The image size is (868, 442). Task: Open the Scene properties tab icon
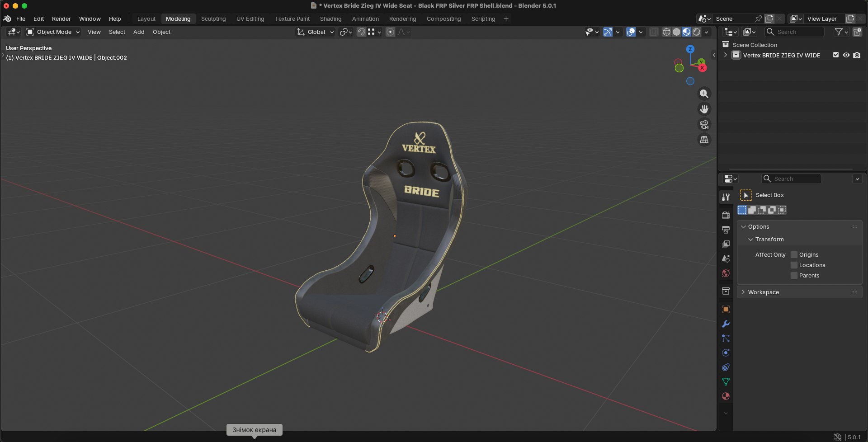[726, 259]
